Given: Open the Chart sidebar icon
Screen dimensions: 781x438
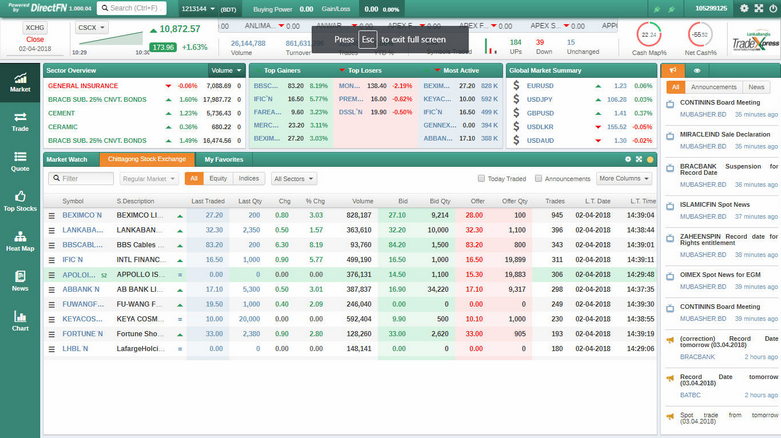Looking at the screenshot, I should click(x=20, y=320).
